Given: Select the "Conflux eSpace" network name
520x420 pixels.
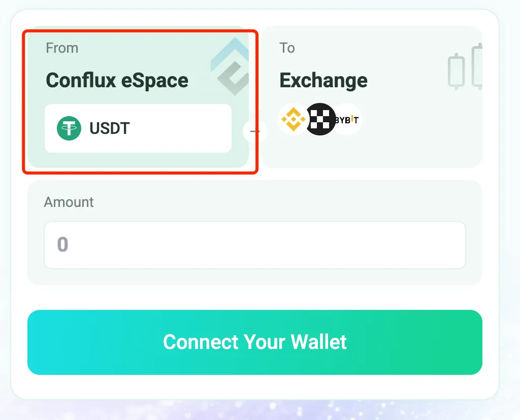Looking at the screenshot, I should [117, 81].
